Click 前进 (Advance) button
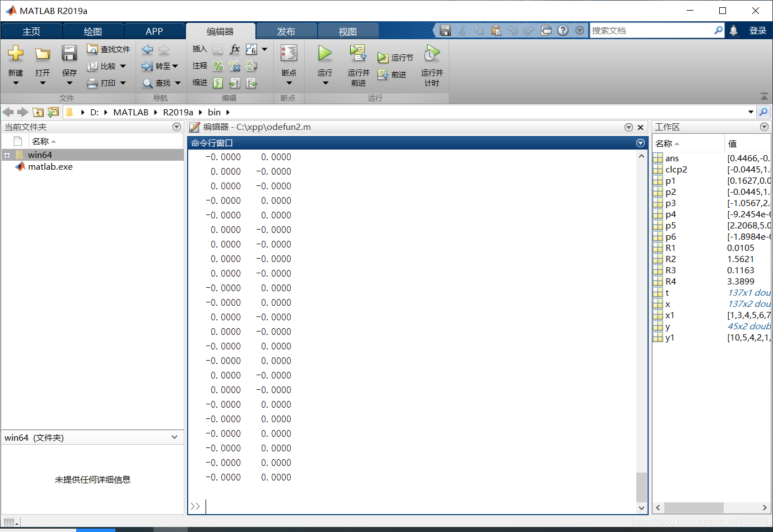 click(392, 74)
